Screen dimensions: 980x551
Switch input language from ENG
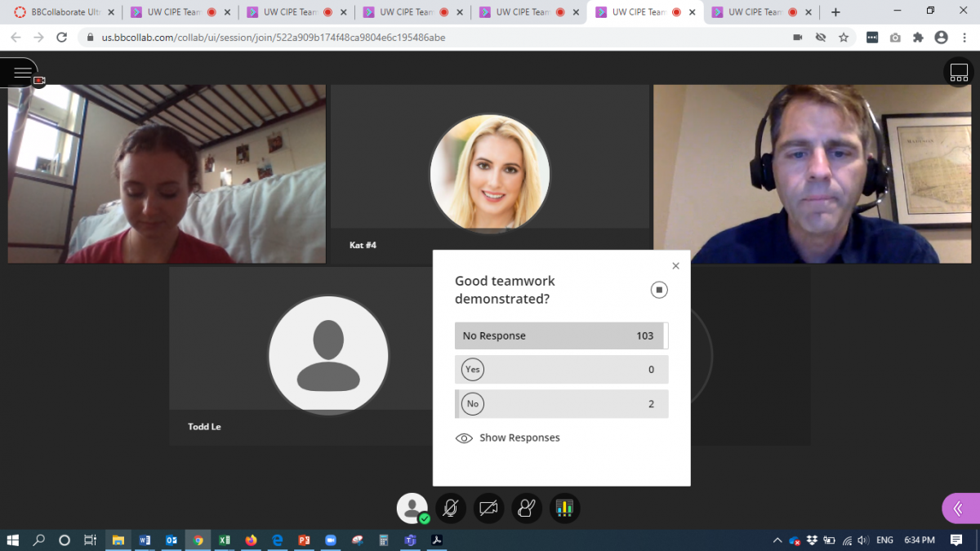coord(884,540)
